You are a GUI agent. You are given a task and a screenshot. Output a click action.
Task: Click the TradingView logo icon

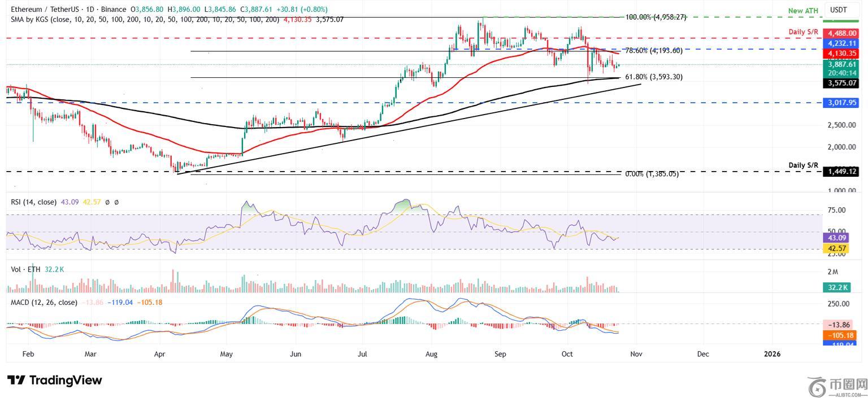coord(16,380)
